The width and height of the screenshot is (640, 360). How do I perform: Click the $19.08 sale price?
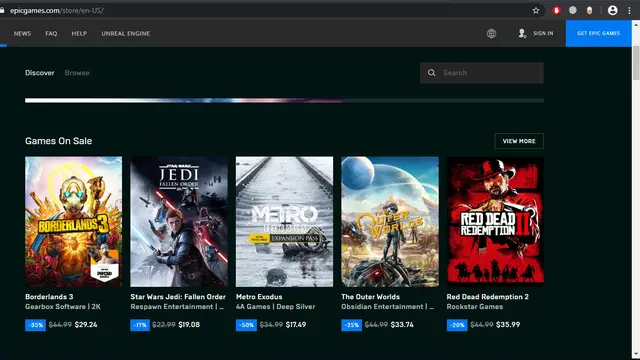coord(189,325)
